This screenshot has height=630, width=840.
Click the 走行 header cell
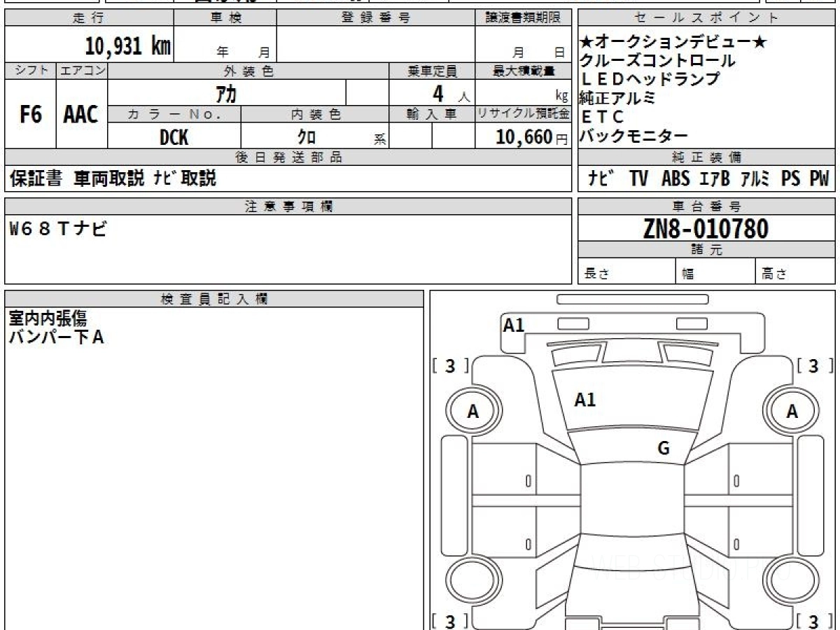coord(89,18)
